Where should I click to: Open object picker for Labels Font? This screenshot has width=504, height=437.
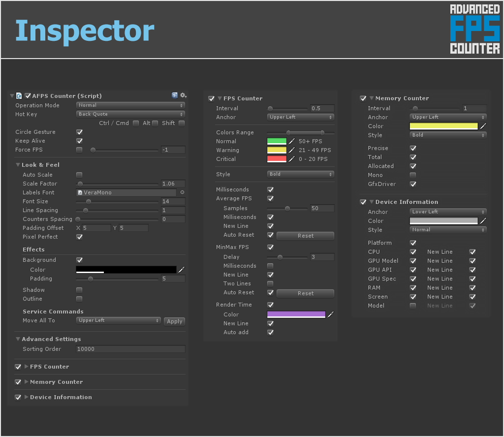click(182, 192)
